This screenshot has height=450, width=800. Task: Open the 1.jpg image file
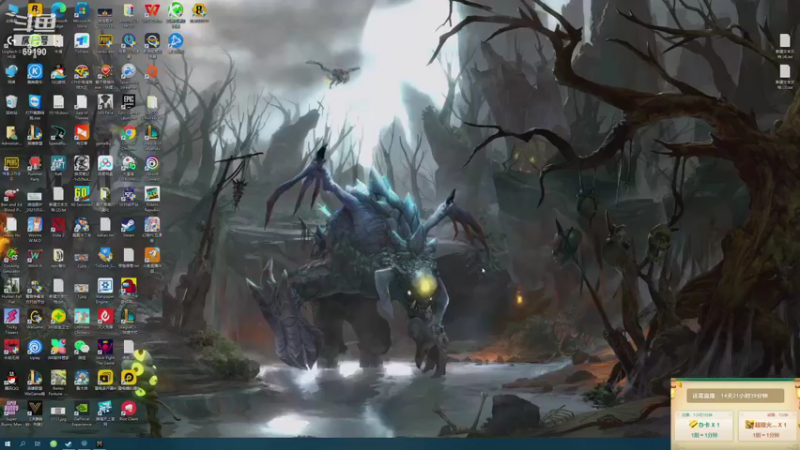point(82,289)
